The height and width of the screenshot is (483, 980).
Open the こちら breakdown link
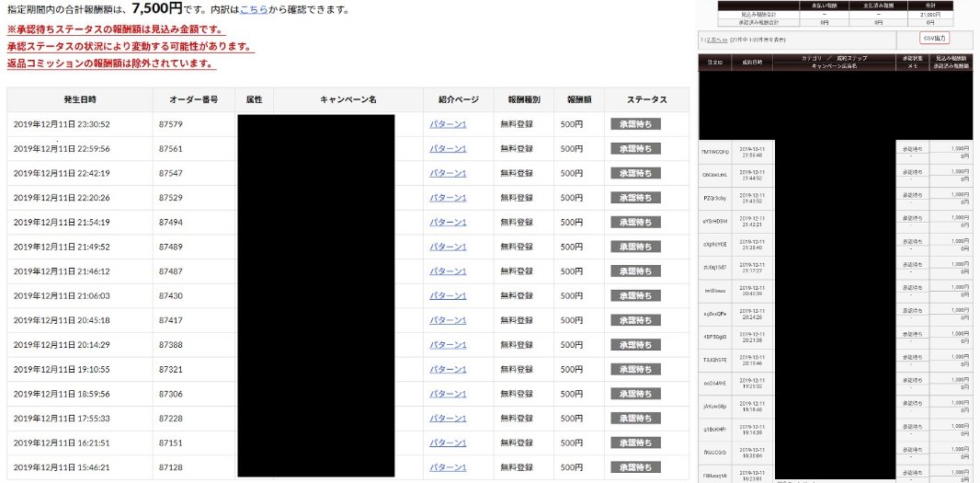point(254,10)
